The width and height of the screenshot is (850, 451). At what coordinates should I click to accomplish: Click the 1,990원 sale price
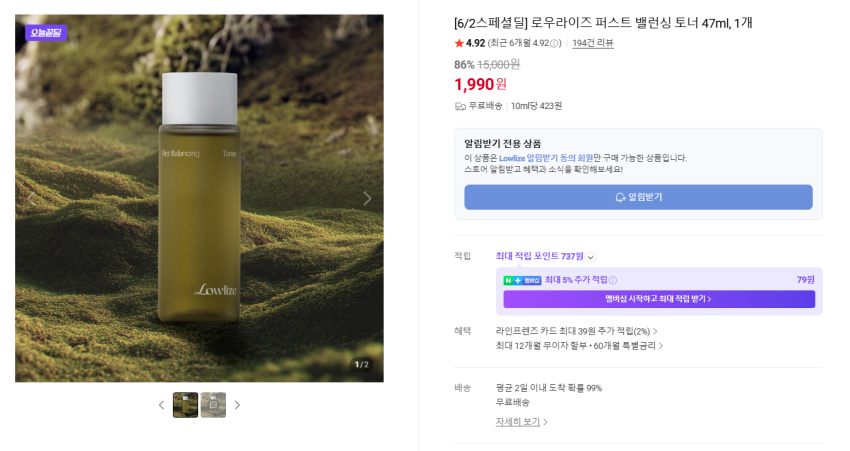tap(480, 85)
